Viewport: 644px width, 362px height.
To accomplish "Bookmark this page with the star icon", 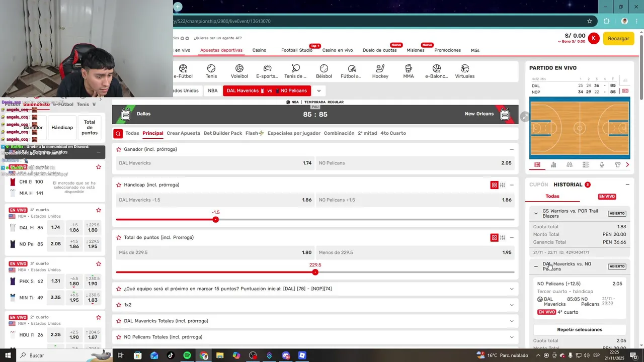I will [x=590, y=21].
